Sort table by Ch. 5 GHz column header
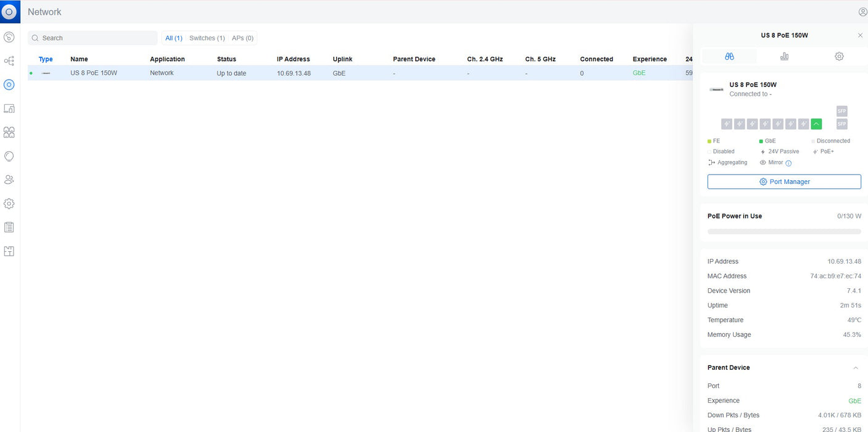868x432 pixels. (x=540, y=59)
